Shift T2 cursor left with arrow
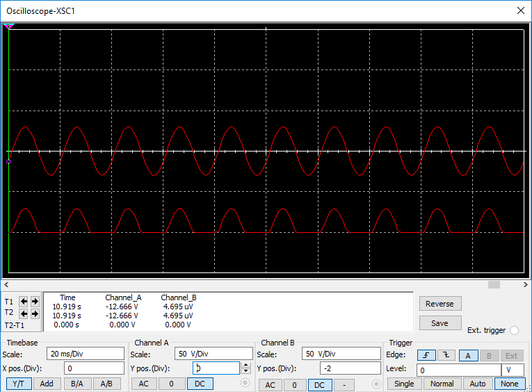 coord(24,313)
